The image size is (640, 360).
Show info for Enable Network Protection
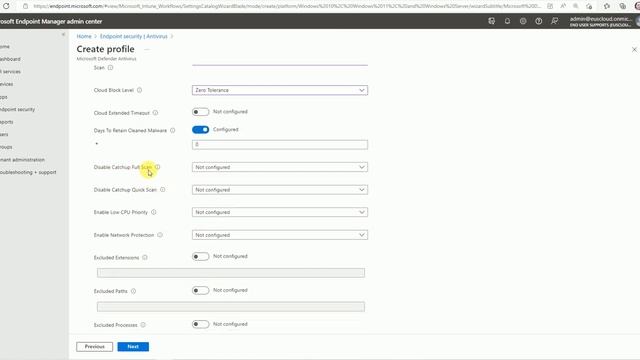point(160,235)
